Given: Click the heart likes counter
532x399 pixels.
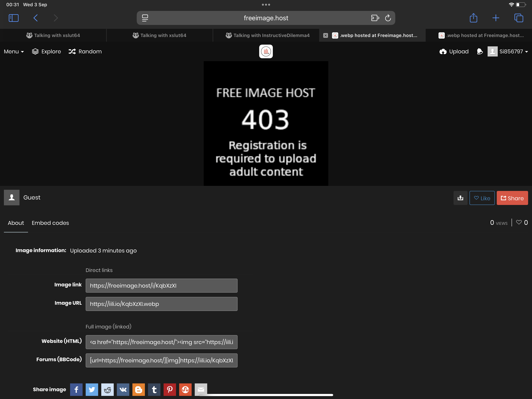Looking at the screenshot, I should [x=522, y=223].
